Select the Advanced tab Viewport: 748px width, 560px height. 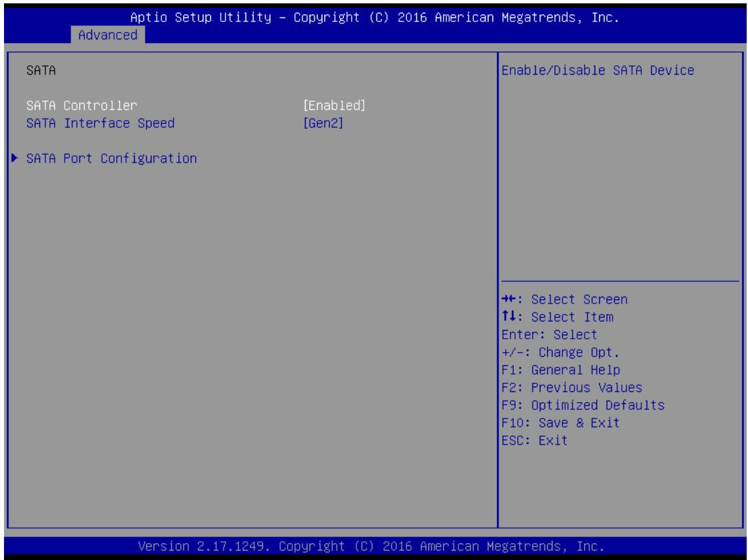click(108, 35)
